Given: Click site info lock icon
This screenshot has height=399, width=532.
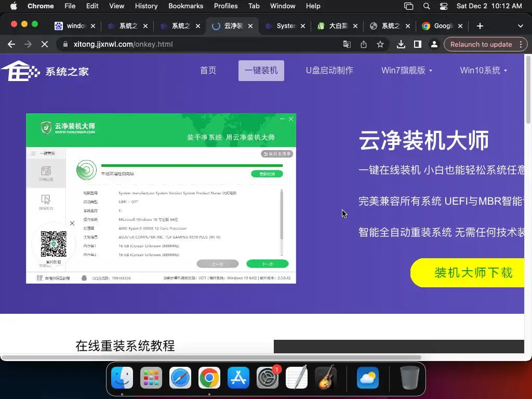Looking at the screenshot, I should [65, 45].
